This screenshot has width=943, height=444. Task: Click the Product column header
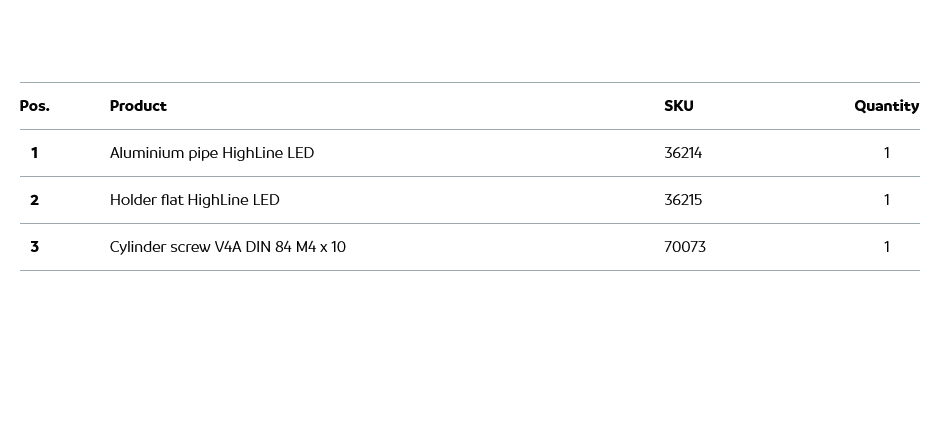click(138, 106)
